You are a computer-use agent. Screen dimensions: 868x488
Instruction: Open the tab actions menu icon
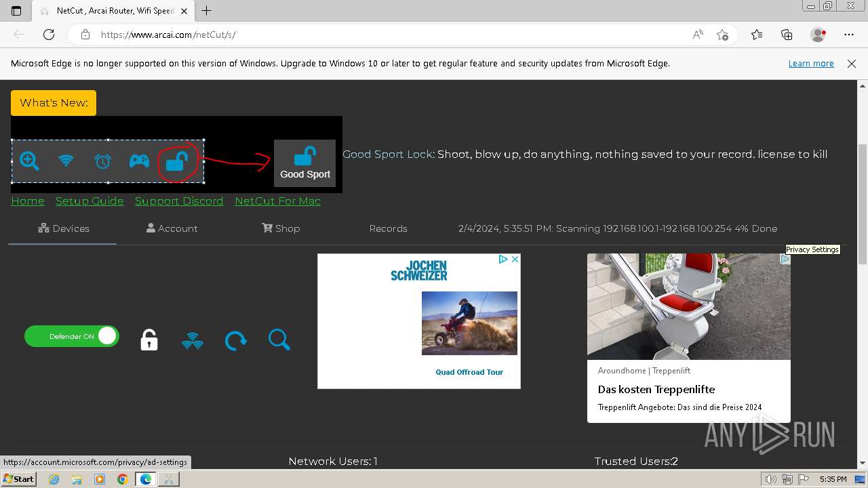16,11
